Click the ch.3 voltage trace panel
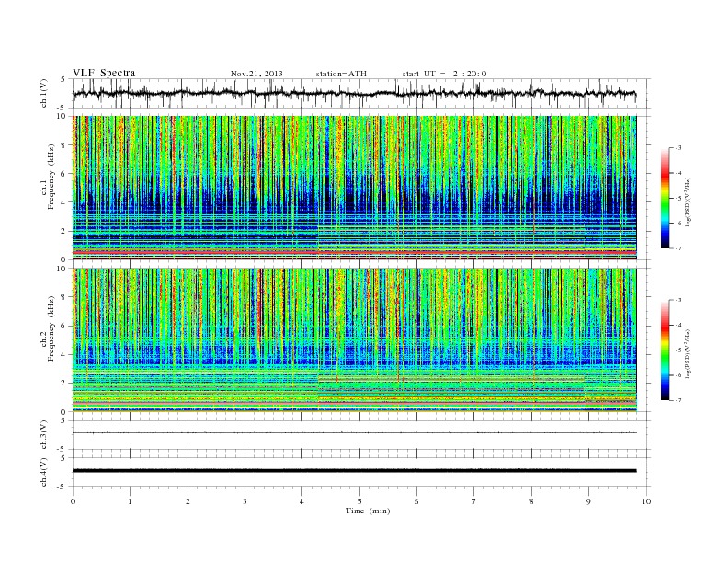728x563 pixels. (x=361, y=435)
